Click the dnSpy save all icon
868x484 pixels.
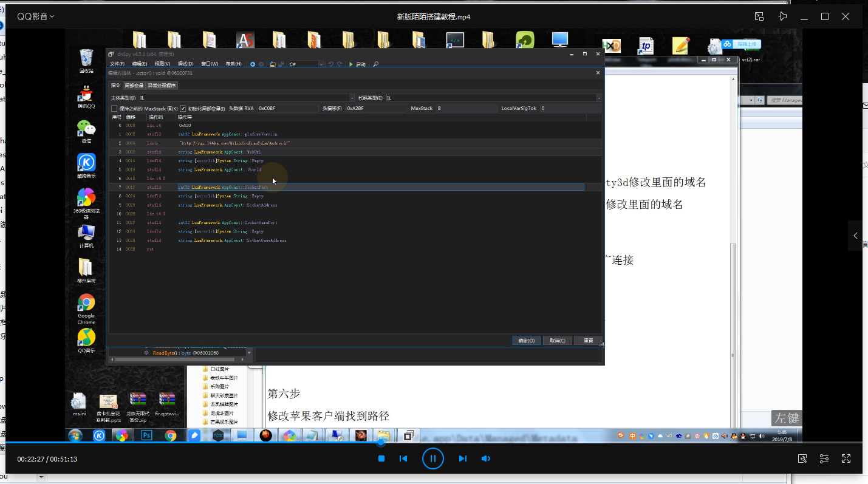[281, 64]
